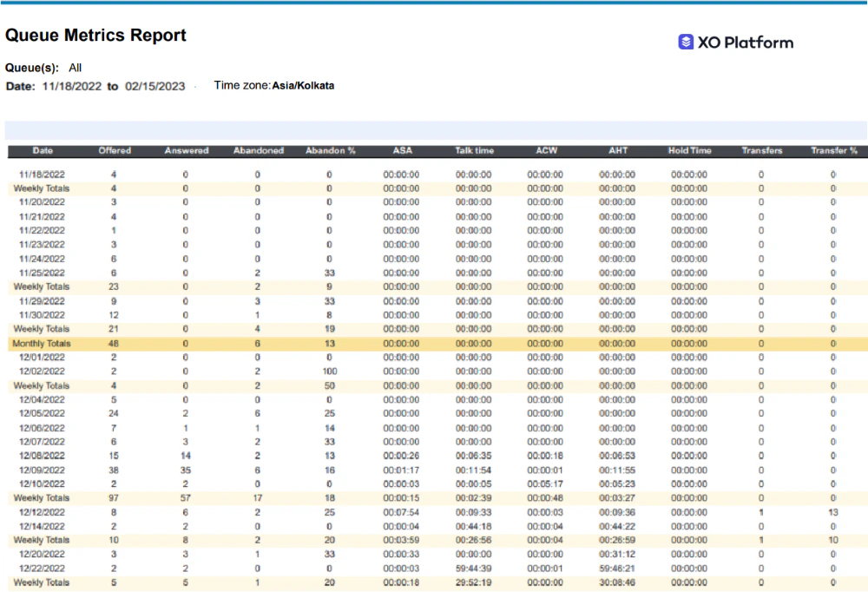The height and width of the screenshot is (592, 868).
Task: Click the Hold Time column header
Action: pos(689,150)
